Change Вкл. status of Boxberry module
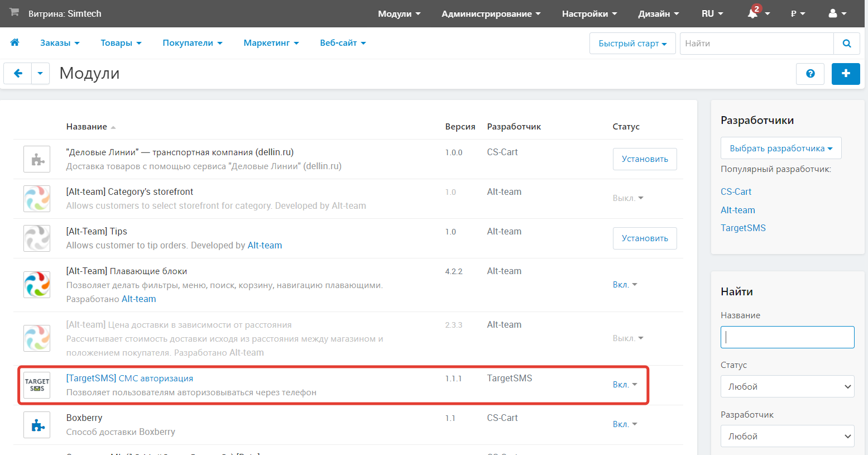Image resolution: width=868 pixels, height=455 pixels. click(x=625, y=424)
